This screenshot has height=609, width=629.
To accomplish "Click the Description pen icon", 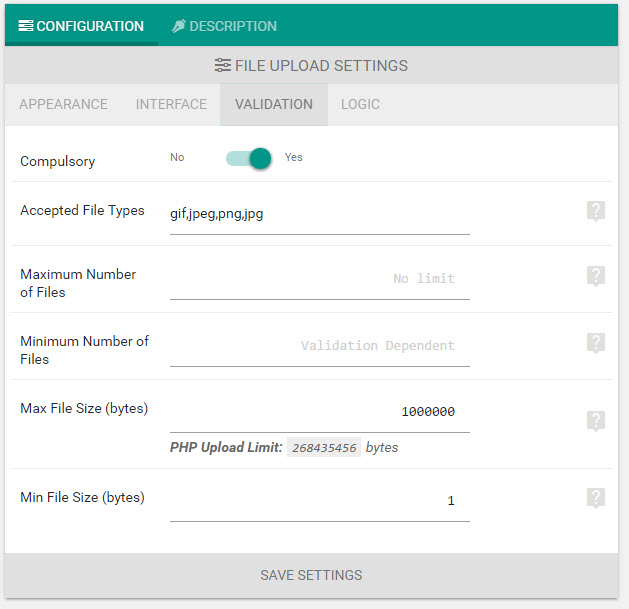I will pos(179,26).
